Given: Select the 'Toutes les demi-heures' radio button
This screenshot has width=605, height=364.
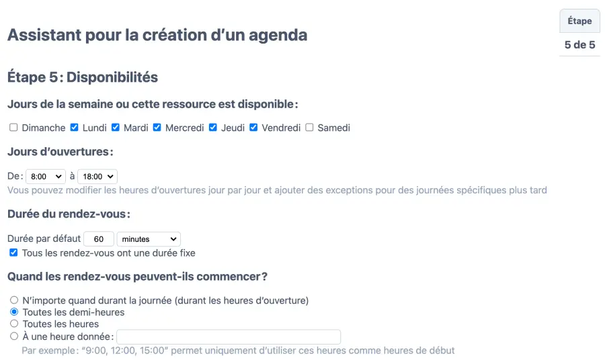Looking at the screenshot, I should coord(14,312).
